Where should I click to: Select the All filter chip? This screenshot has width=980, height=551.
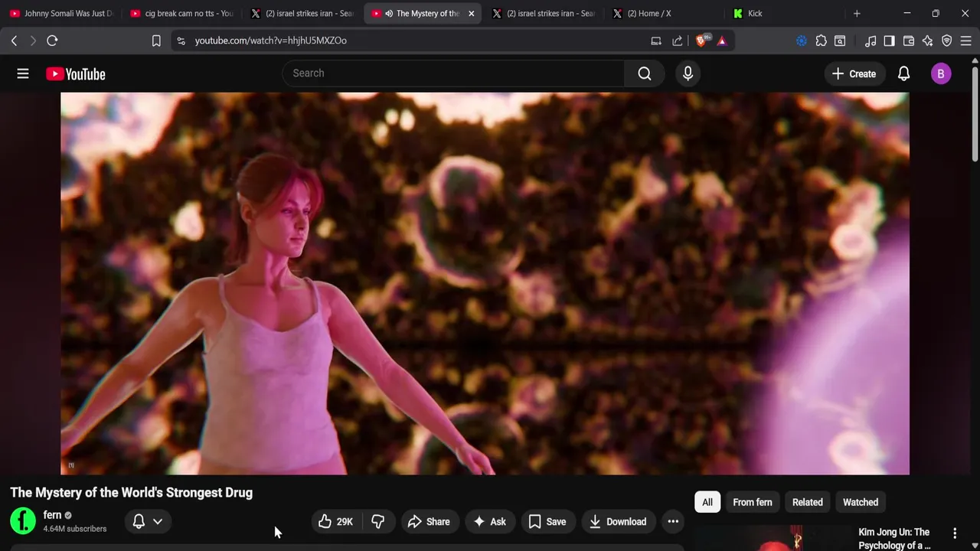707,502
